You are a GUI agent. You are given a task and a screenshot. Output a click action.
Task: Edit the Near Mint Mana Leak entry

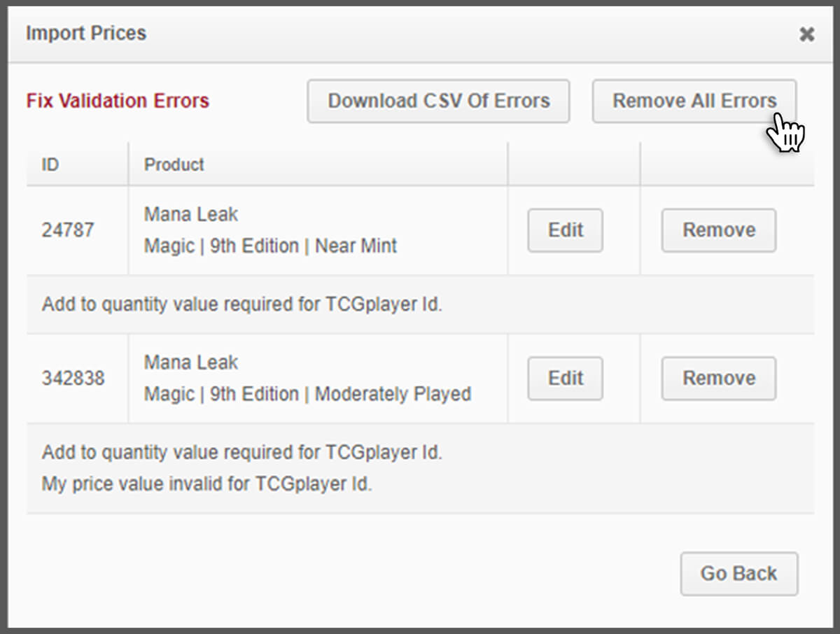pyautogui.click(x=564, y=230)
